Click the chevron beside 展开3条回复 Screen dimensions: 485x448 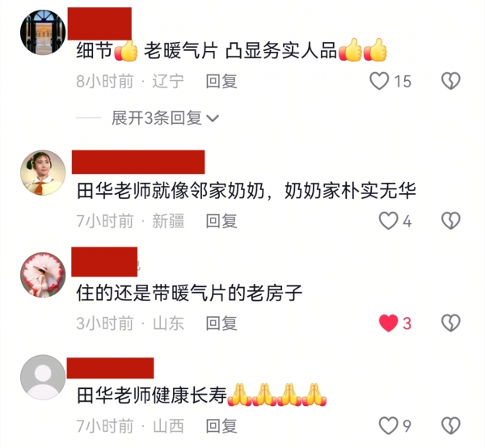(213, 118)
